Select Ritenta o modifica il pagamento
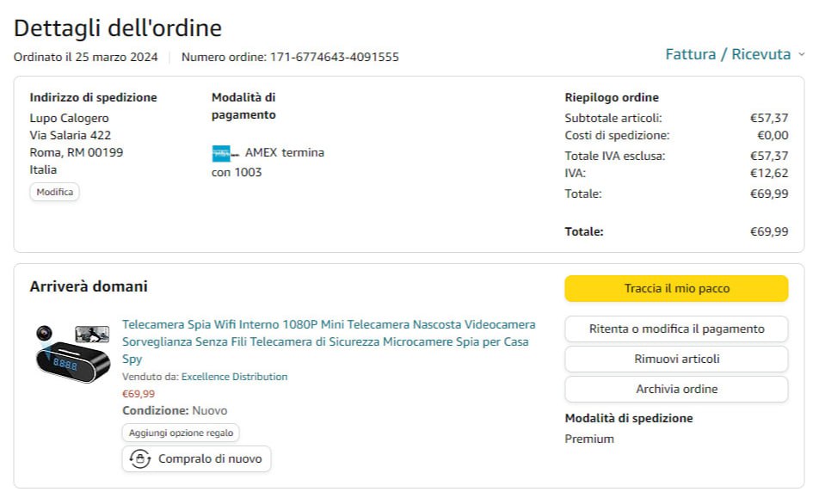Viewport: 819px width, 504px height. click(676, 329)
